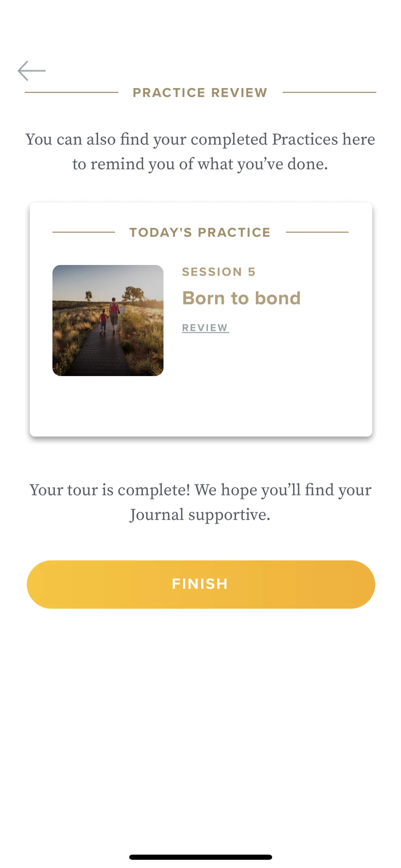The width and height of the screenshot is (401, 868).
Task: Tap the iOS home indicator bar
Action: pyautogui.click(x=200, y=857)
